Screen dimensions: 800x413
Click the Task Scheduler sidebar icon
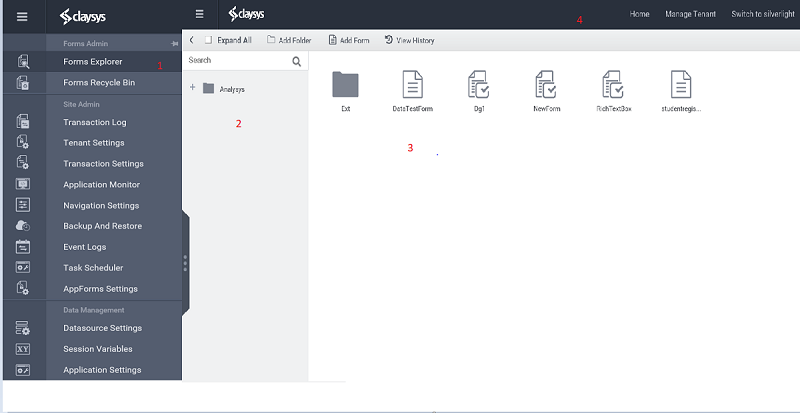pyautogui.click(x=23, y=268)
